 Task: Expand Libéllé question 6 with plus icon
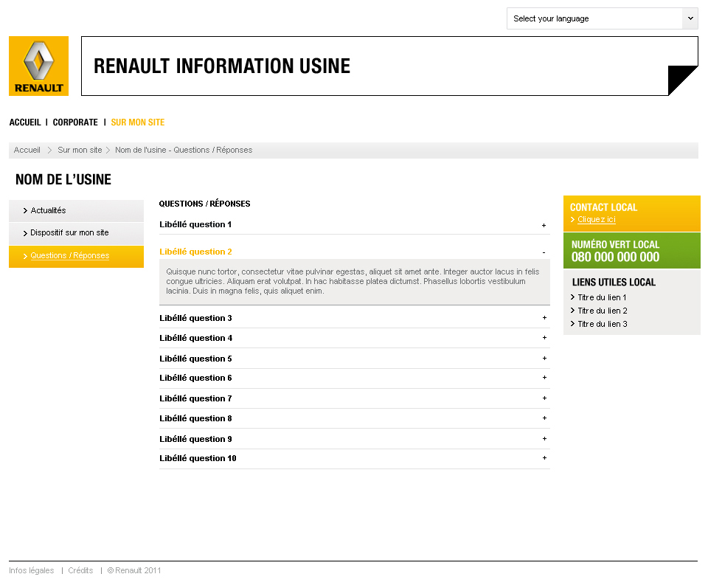tap(544, 378)
